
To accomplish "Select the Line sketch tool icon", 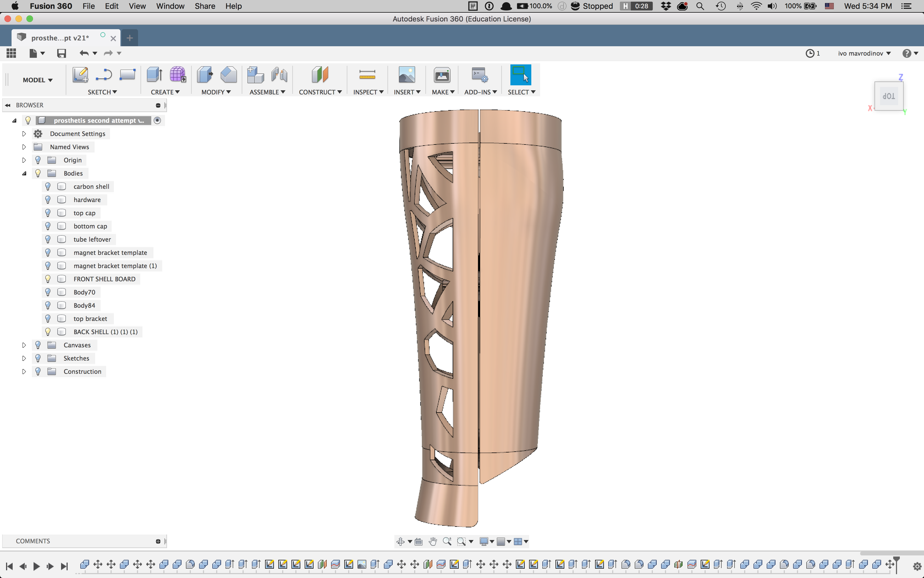I will tap(103, 75).
